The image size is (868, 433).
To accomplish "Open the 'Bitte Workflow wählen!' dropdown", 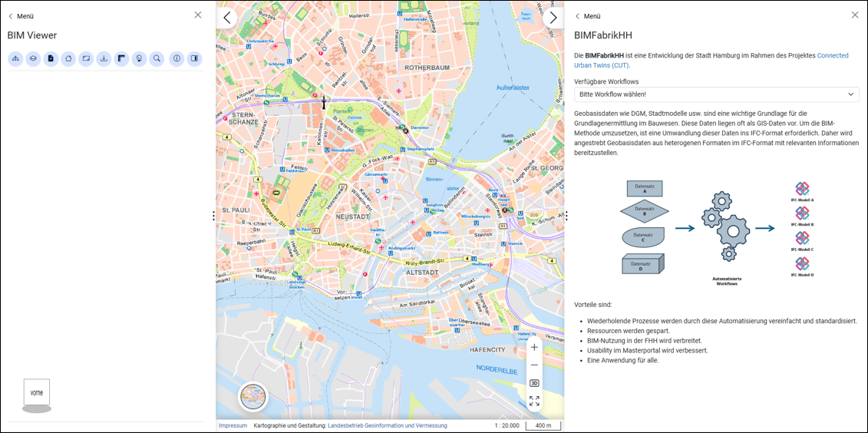I will point(716,94).
